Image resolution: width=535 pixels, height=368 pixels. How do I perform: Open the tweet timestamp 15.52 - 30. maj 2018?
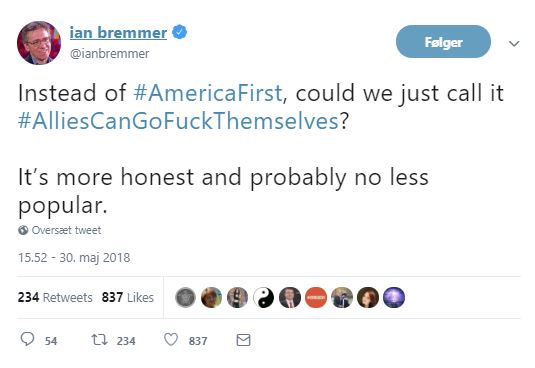point(74,257)
